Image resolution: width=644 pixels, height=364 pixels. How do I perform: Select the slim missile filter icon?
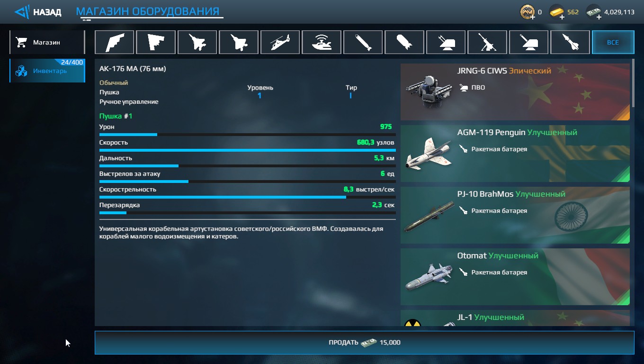[x=363, y=42]
